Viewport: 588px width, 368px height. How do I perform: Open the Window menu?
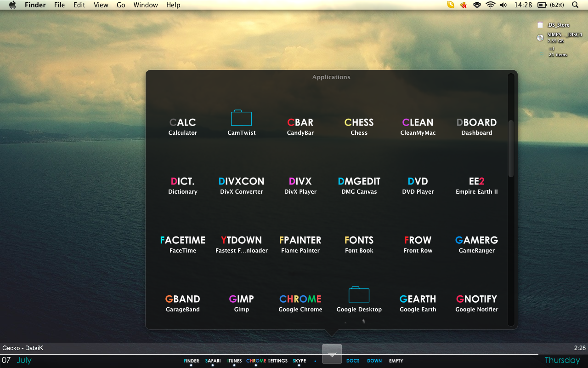point(146,5)
